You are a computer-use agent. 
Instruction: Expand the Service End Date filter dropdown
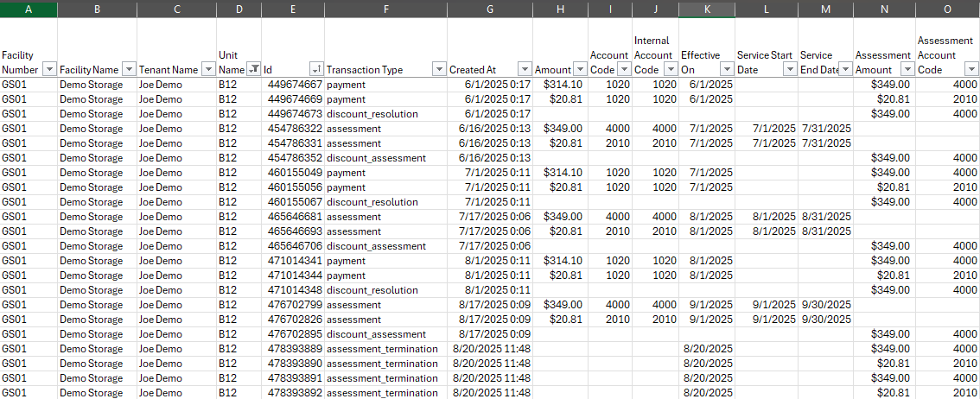coord(845,70)
